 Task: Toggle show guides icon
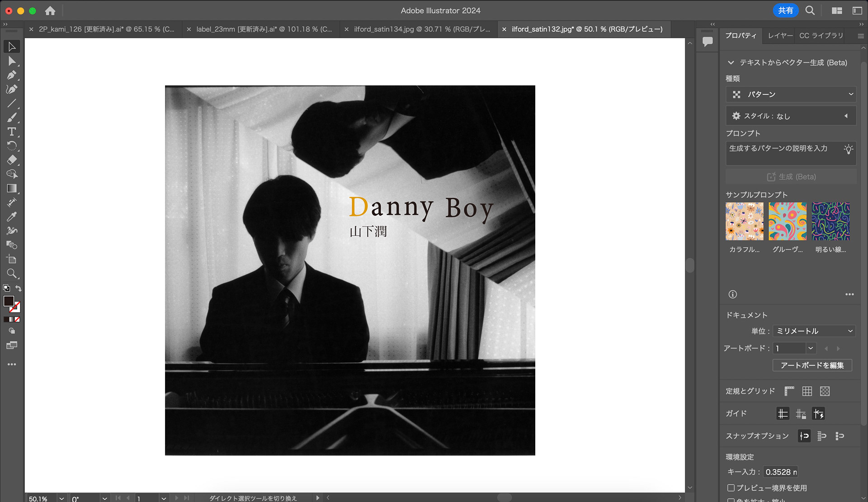coord(783,413)
